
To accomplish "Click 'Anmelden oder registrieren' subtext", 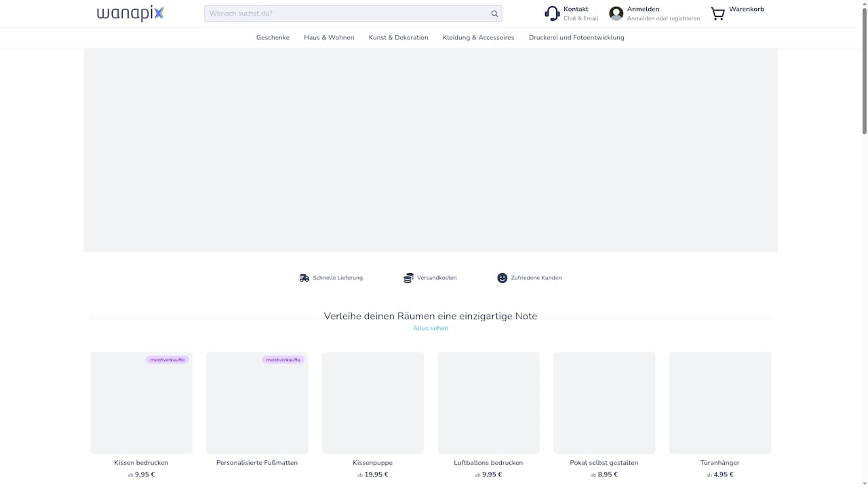I will coord(663,19).
